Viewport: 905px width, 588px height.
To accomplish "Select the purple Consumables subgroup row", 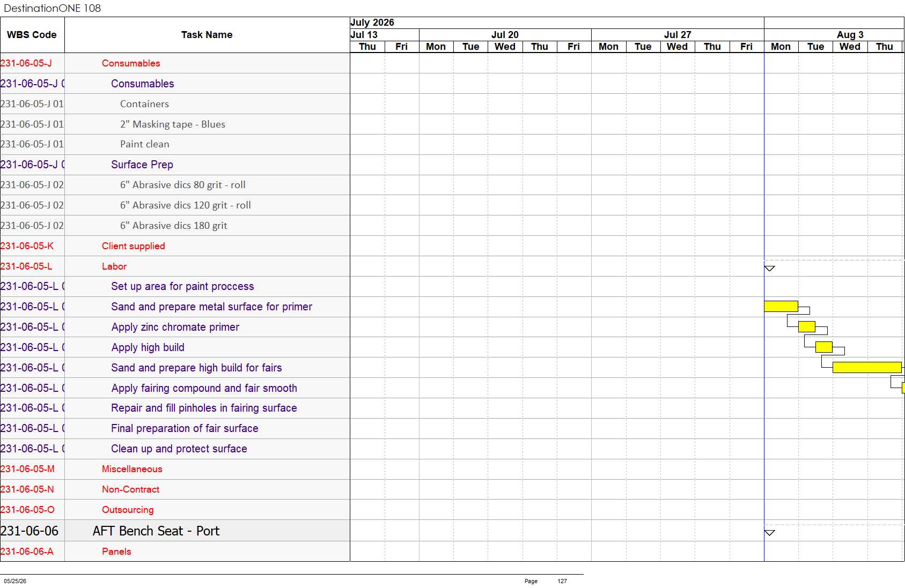I will pyautogui.click(x=175, y=84).
